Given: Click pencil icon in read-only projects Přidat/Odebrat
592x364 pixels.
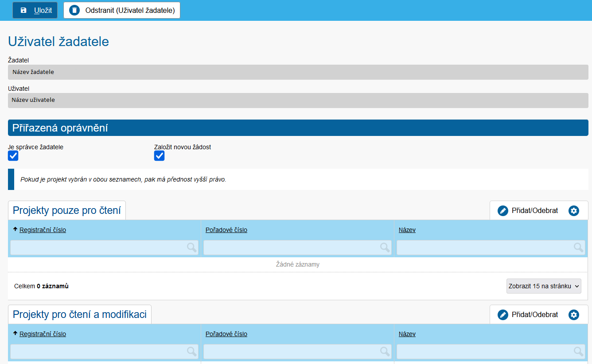Looking at the screenshot, I should point(502,211).
